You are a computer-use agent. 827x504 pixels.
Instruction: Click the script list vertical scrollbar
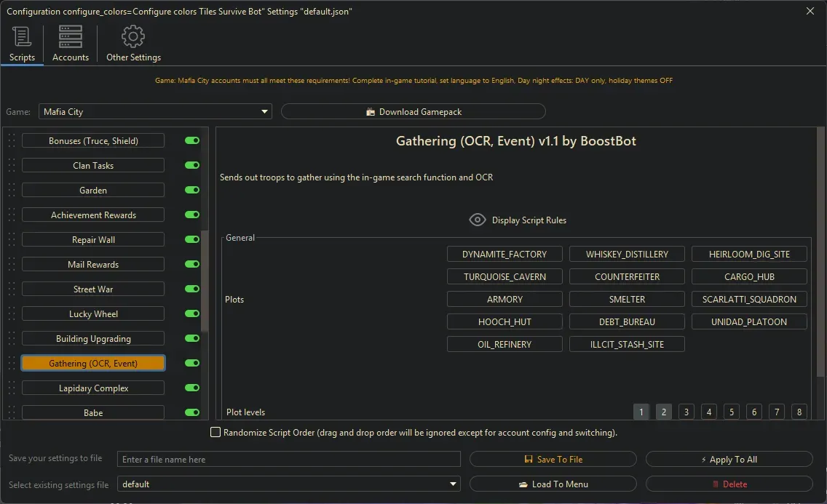pos(205,280)
